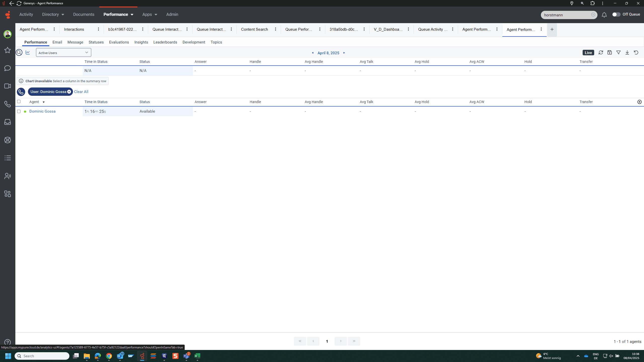Remove the User: Dominic Gossa filter
The height and width of the screenshot is (362, 644).
pyautogui.click(x=69, y=92)
